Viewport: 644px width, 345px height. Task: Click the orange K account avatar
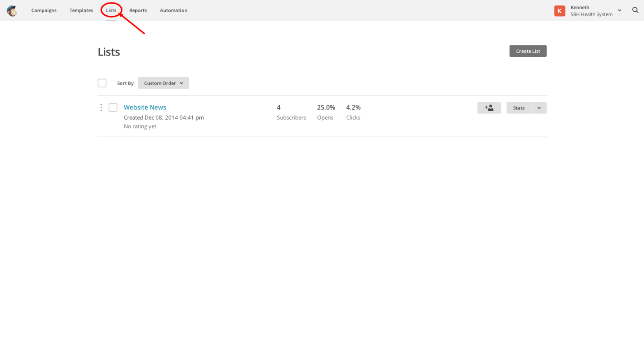click(x=559, y=11)
